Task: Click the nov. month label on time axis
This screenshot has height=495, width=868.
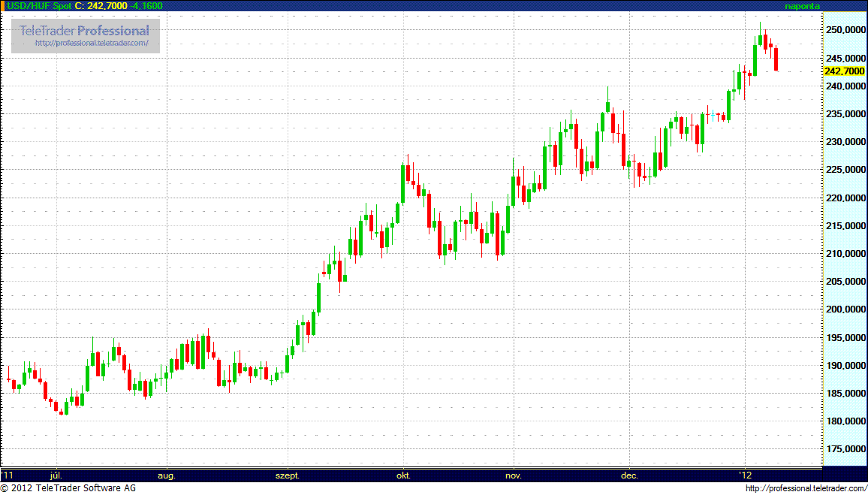Action: click(513, 475)
